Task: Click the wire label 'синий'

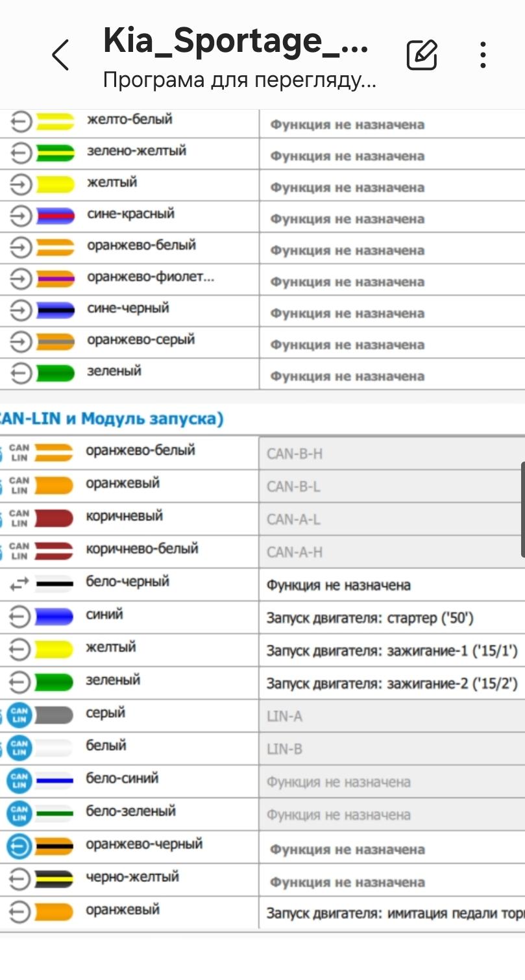Action: [x=104, y=614]
